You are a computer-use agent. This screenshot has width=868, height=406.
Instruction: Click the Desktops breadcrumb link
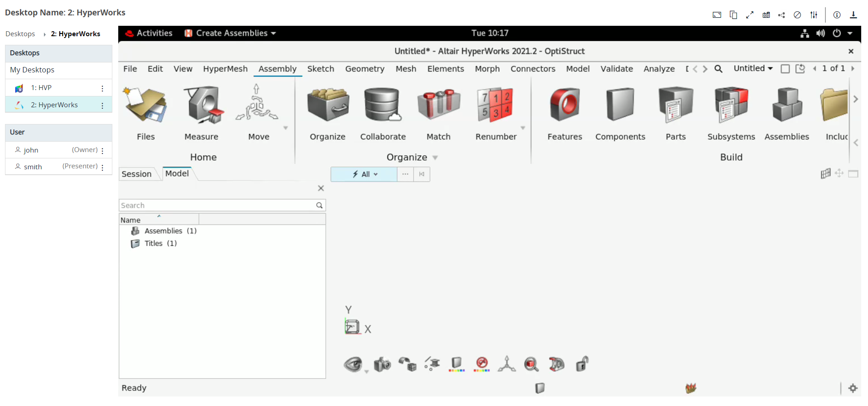point(20,34)
